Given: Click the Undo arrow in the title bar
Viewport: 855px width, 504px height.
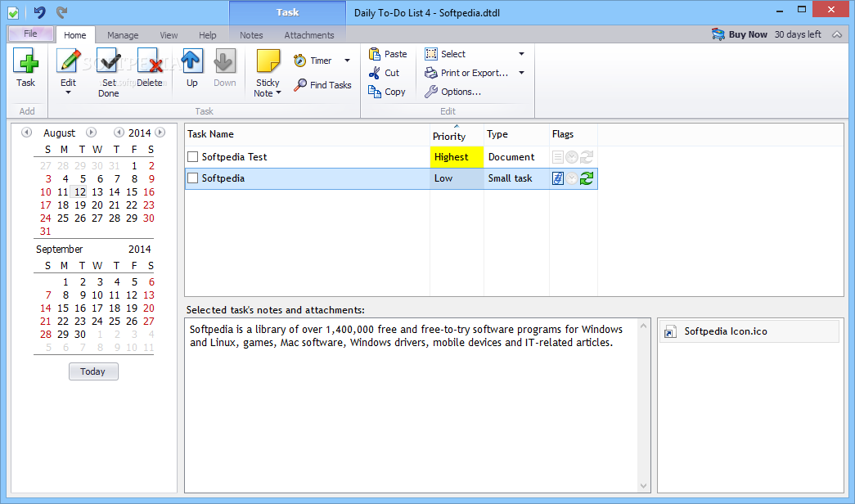Looking at the screenshot, I should click(x=39, y=12).
